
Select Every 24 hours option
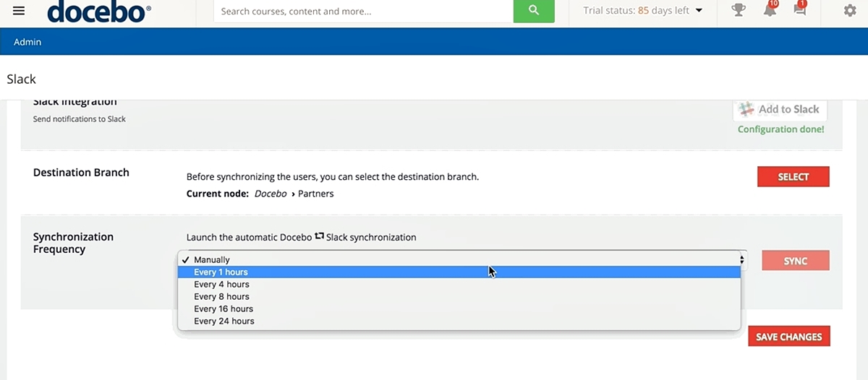pyautogui.click(x=224, y=321)
